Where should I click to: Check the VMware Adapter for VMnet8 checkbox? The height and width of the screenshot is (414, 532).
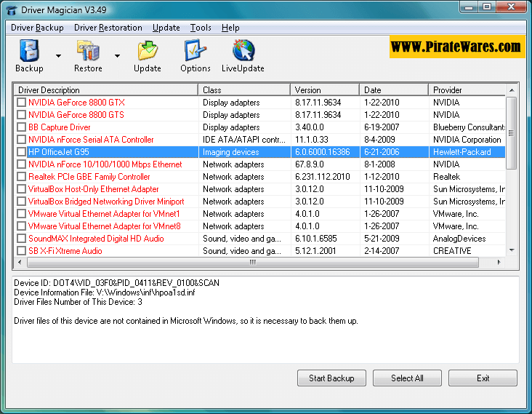tap(21, 226)
